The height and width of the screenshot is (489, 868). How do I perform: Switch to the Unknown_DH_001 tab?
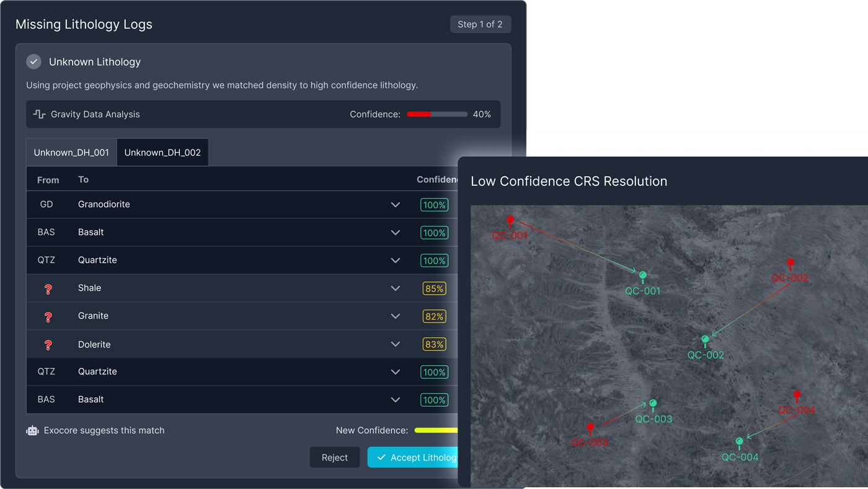click(x=71, y=152)
